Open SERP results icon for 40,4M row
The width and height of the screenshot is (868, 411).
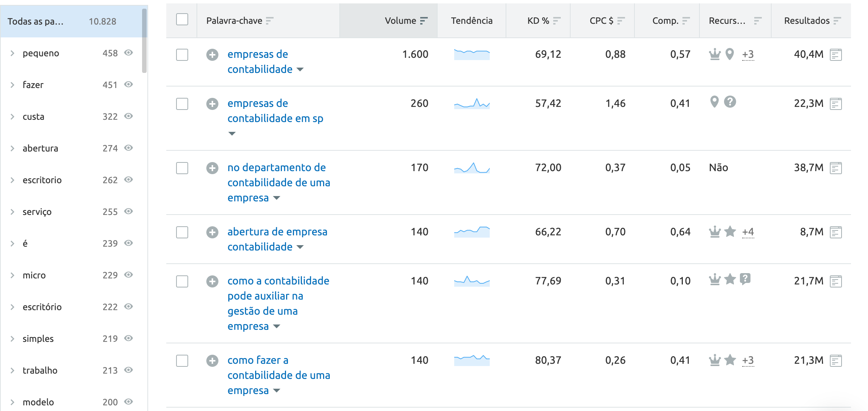coord(836,55)
